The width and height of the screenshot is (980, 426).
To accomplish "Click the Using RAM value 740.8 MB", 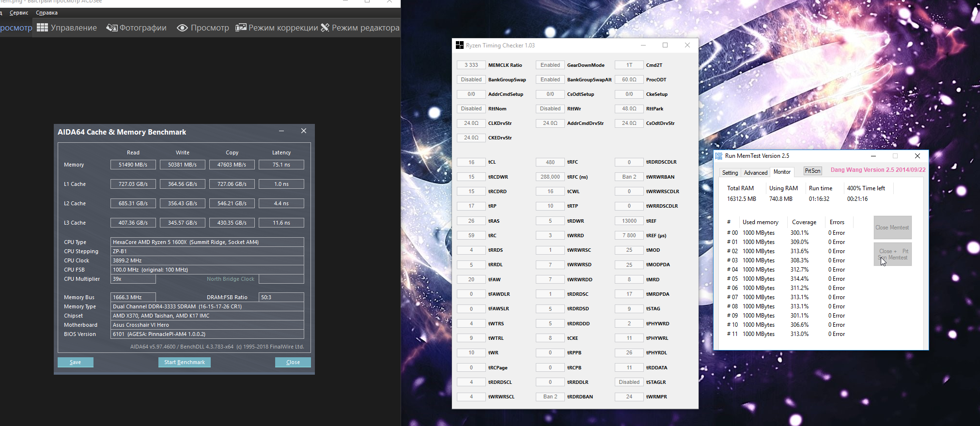I will point(780,199).
